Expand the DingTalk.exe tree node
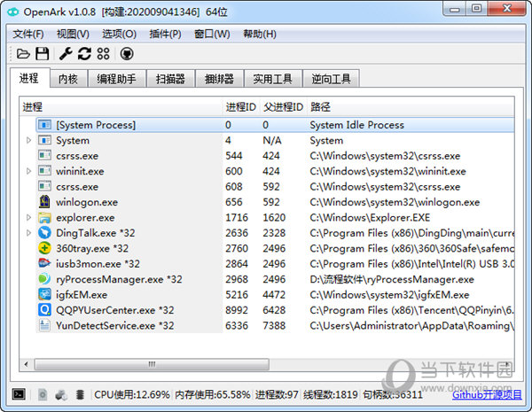 29,233
